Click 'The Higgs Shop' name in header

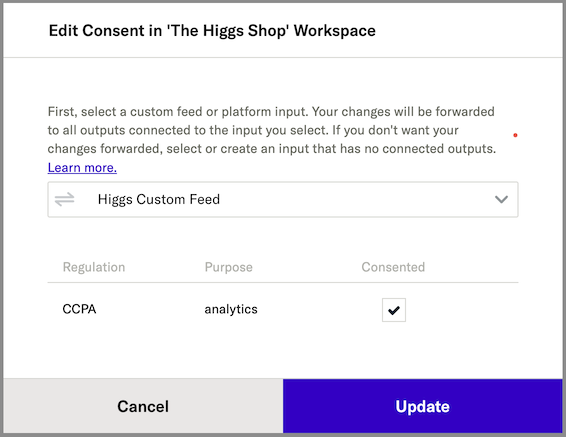(228, 31)
